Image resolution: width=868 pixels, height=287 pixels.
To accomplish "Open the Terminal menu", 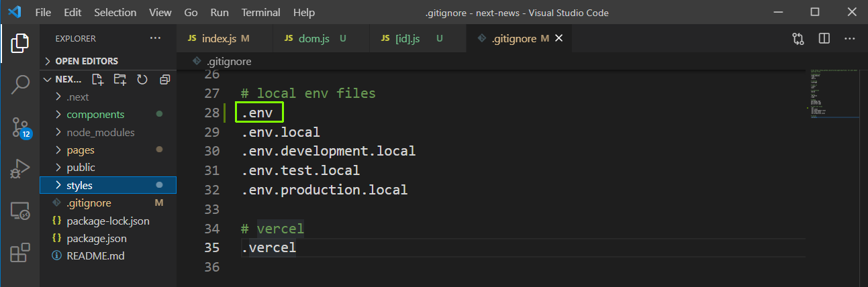I will click(x=261, y=13).
